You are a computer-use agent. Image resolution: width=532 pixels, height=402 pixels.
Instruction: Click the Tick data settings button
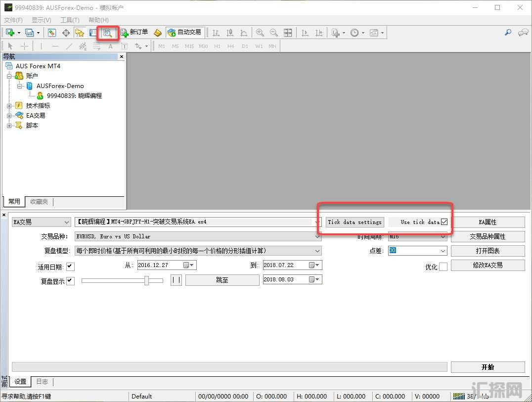(355, 222)
